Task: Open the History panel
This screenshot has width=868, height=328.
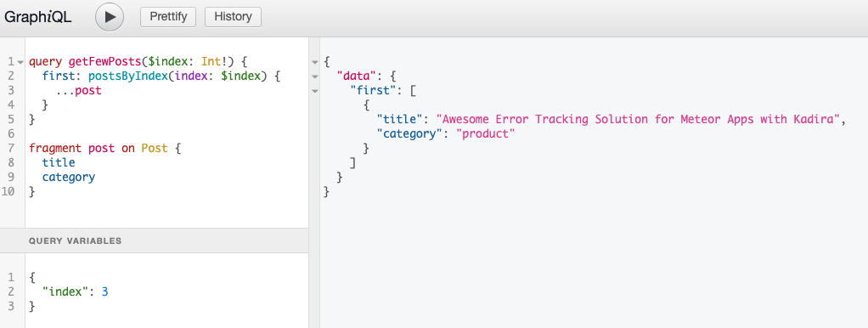Action: (233, 17)
